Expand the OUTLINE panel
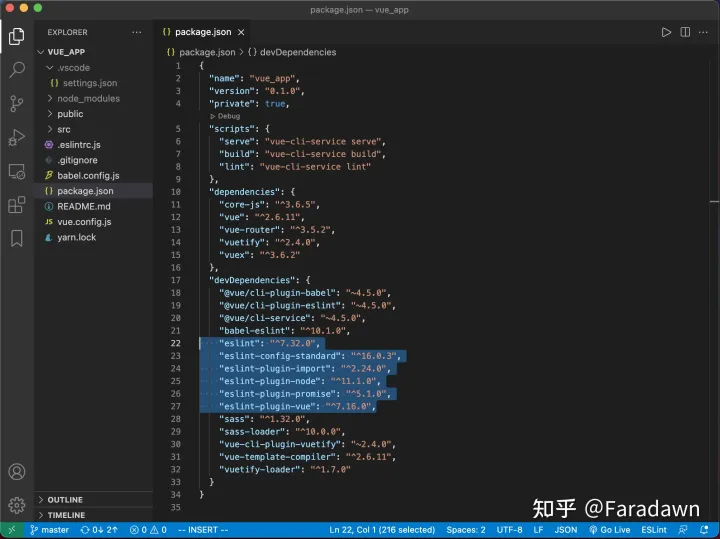This screenshot has height=539, width=720. (60, 500)
